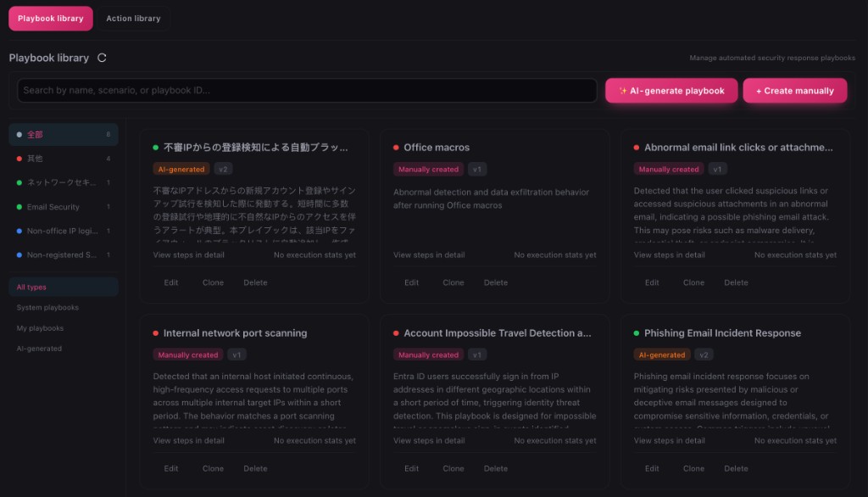The height and width of the screenshot is (497, 868).
Task: Filter by Non-office IP login category
Action: click(64, 231)
